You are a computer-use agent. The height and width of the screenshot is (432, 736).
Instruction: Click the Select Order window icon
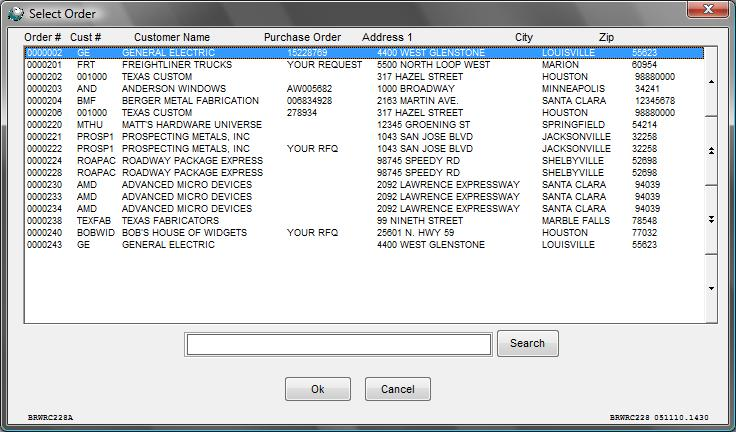[15, 14]
